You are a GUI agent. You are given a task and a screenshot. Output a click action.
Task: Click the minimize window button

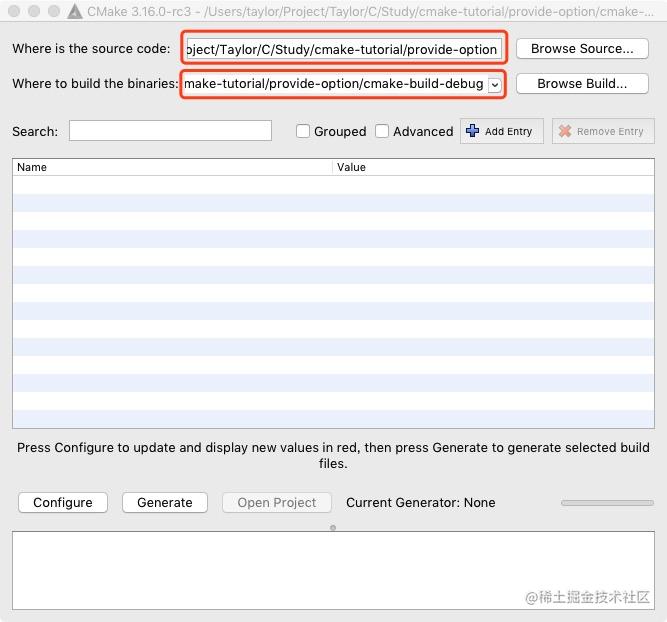click(x=34, y=11)
